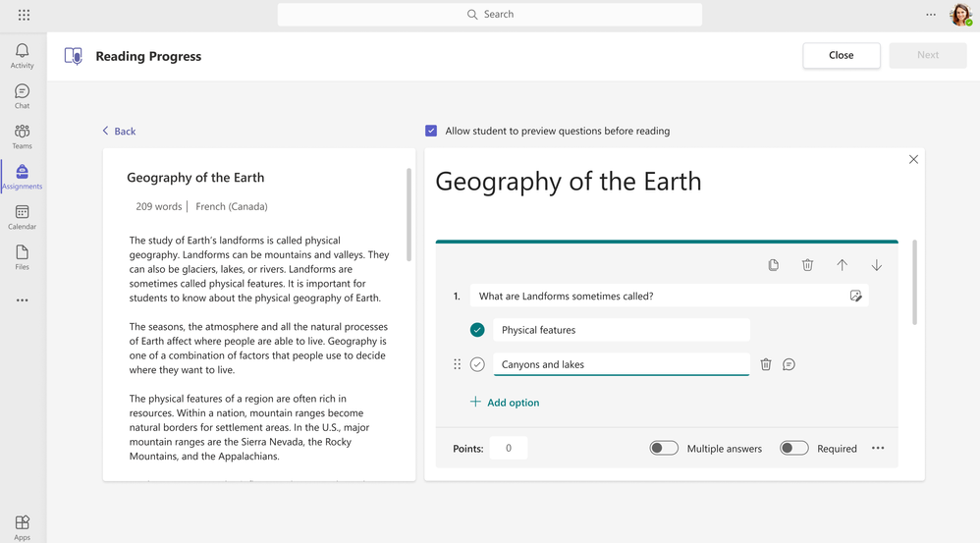Open more question settings ellipsis
This screenshot has width=980, height=543.
878,448
